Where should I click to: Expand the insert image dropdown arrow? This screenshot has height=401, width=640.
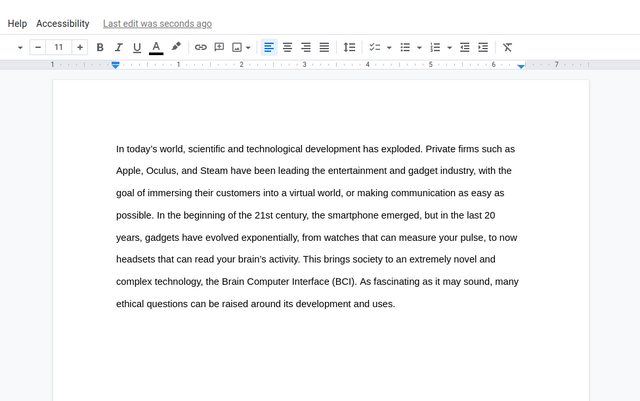pyautogui.click(x=248, y=48)
